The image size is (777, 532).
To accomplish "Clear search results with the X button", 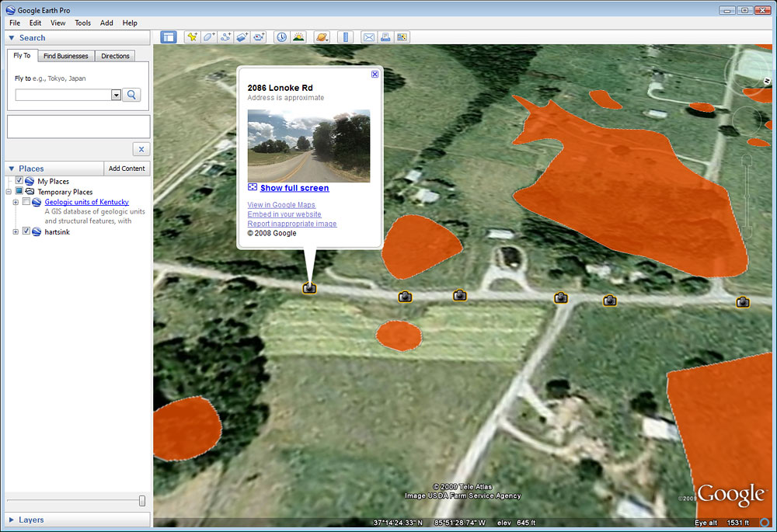I will click(x=141, y=149).
